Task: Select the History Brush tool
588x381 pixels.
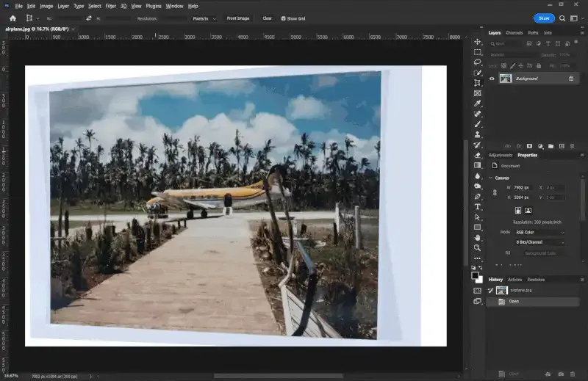Action: coord(477,145)
